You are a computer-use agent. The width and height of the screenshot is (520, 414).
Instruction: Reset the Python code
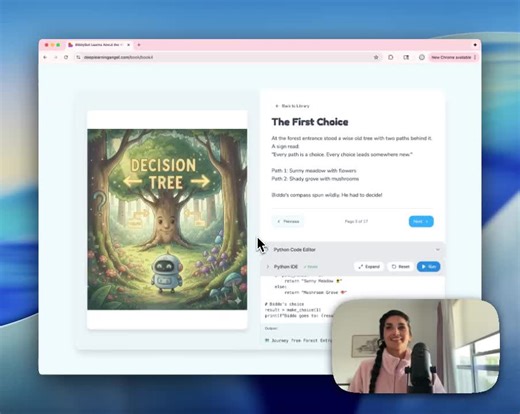tap(400, 267)
